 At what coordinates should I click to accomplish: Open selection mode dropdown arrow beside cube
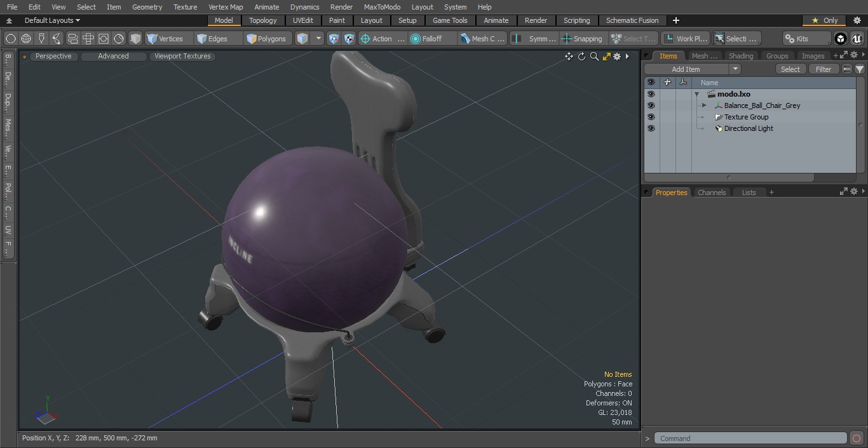click(x=318, y=39)
